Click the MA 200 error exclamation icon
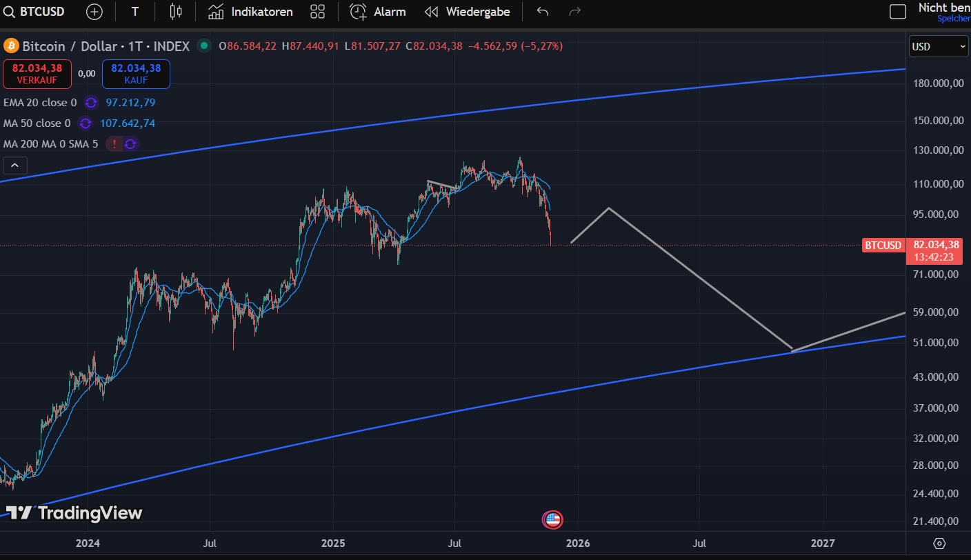 pos(114,144)
